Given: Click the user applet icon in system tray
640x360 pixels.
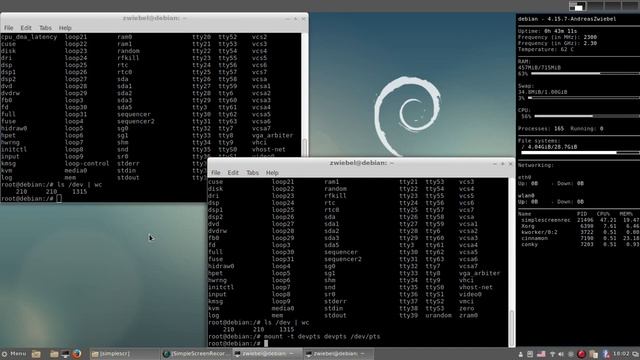Looking at the screenshot, I should click(520, 354).
